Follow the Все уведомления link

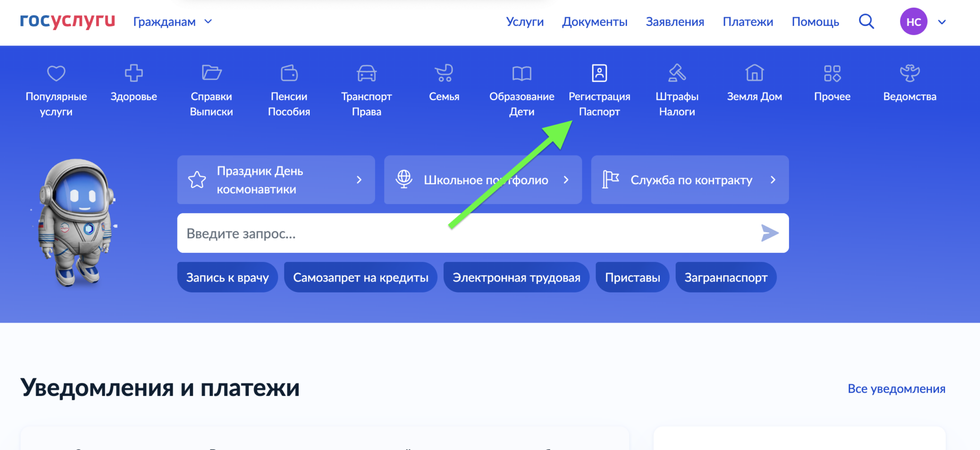[x=896, y=389]
